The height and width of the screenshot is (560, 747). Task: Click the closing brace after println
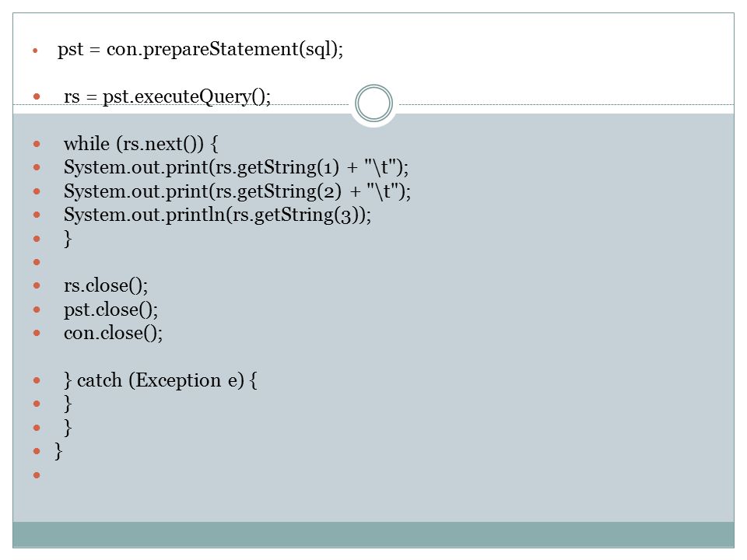pos(68,239)
